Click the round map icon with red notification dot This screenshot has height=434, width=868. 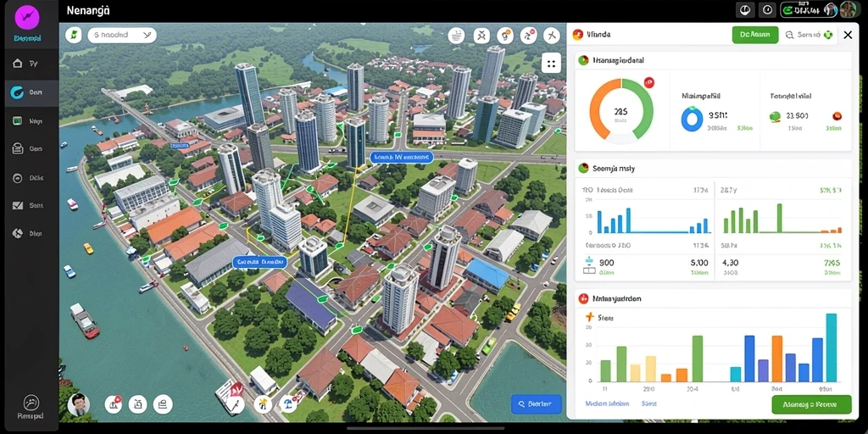click(x=114, y=404)
